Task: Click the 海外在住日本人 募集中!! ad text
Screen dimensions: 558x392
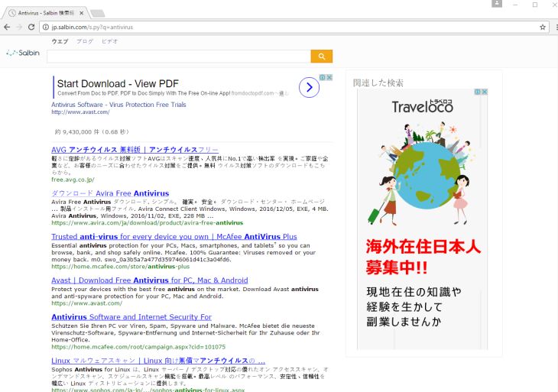Action: tap(423, 257)
